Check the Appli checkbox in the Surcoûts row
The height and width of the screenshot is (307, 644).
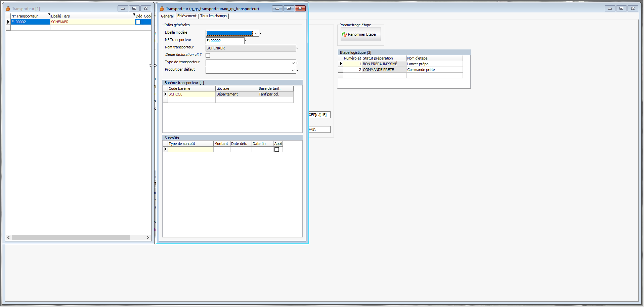point(277,150)
